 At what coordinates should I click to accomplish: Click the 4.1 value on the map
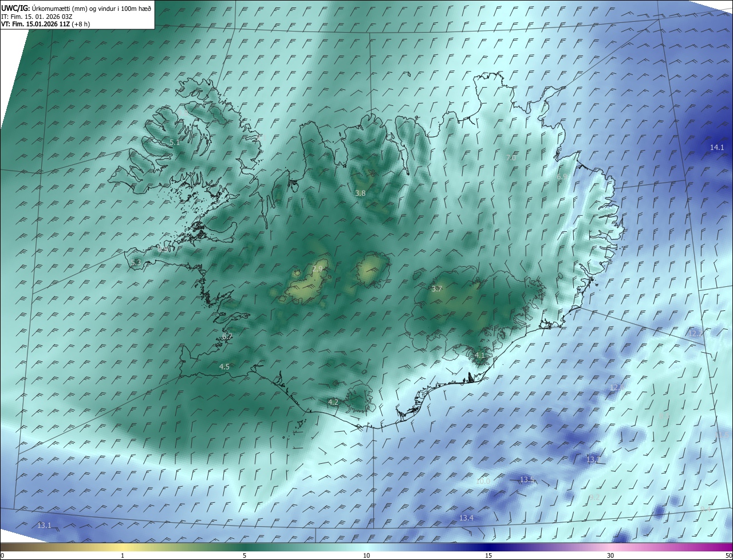point(479,355)
